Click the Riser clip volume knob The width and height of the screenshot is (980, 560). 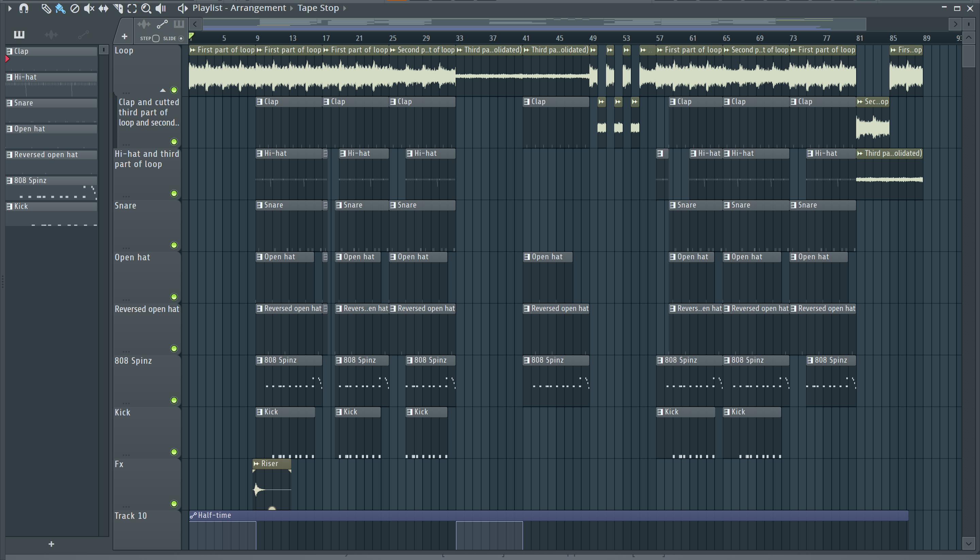point(272,508)
